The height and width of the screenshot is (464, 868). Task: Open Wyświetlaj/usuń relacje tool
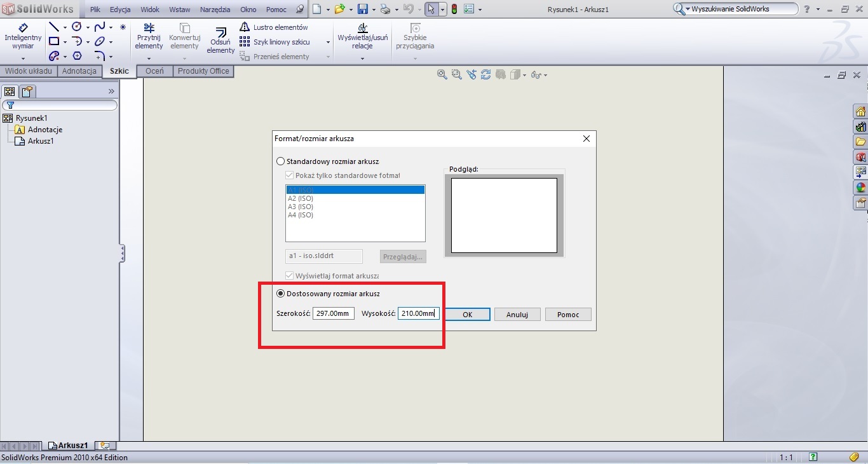362,36
